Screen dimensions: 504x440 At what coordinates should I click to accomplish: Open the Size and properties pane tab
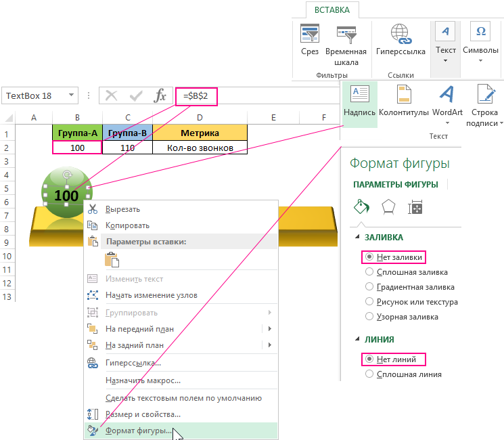click(x=415, y=206)
